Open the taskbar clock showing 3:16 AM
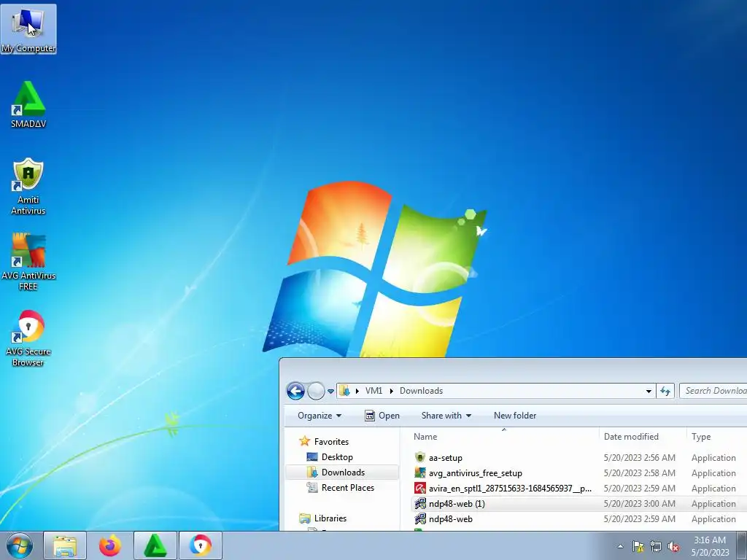This screenshot has width=747, height=560. click(711, 546)
